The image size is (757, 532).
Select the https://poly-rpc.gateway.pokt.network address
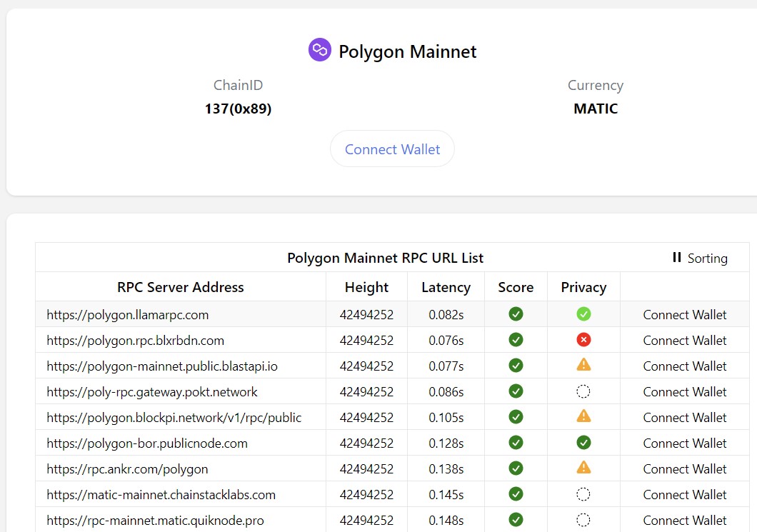pyautogui.click(x=152, y=391)
